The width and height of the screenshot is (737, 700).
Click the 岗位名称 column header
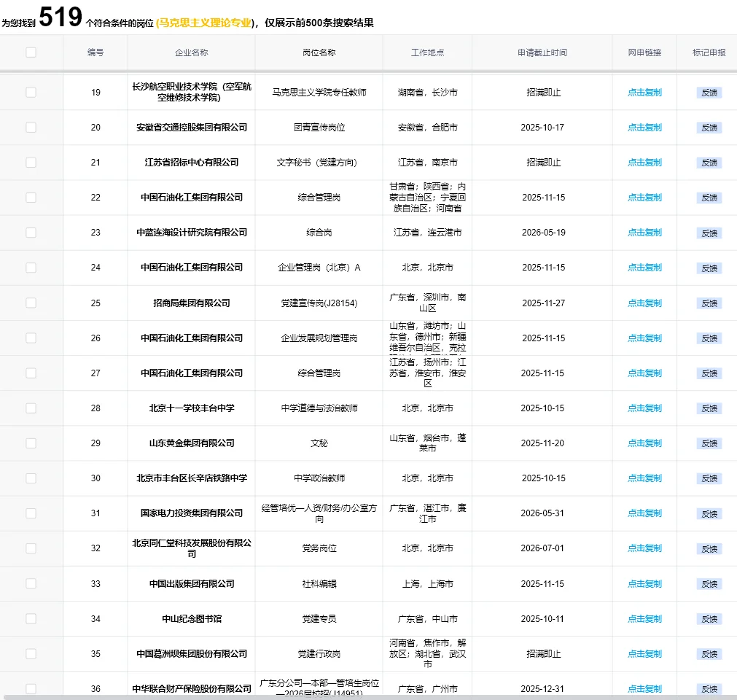click(x=319, y=52)
